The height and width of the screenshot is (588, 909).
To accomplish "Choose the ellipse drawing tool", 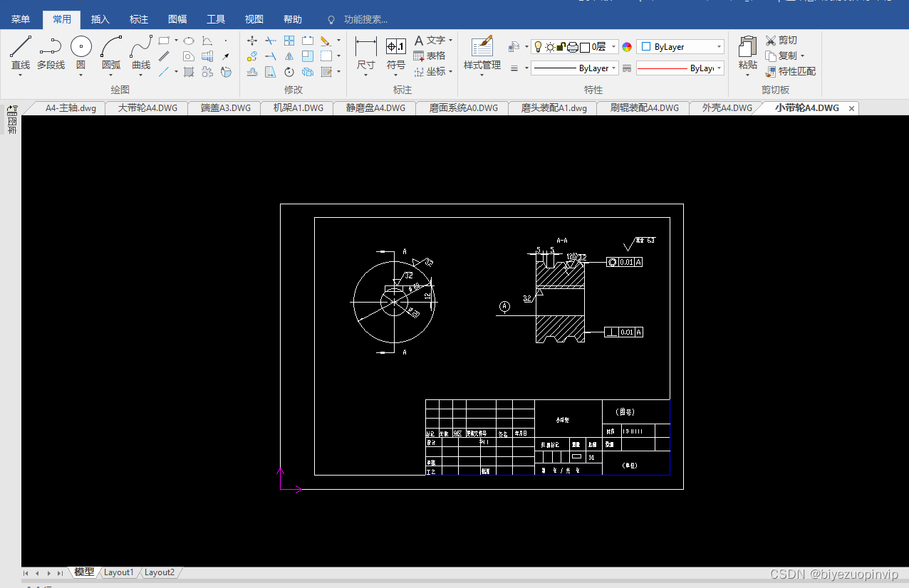I will 189,41.
